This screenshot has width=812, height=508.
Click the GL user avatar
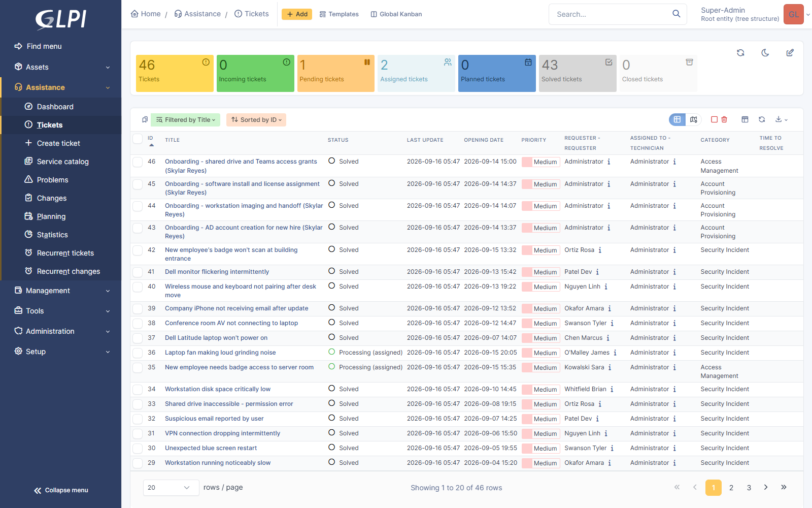pos(794,14)
